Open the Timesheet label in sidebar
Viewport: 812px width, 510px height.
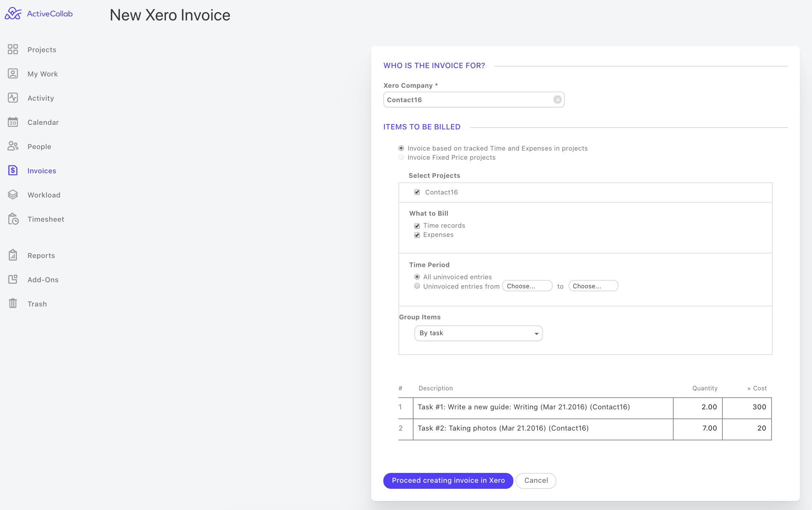point(46,219)
